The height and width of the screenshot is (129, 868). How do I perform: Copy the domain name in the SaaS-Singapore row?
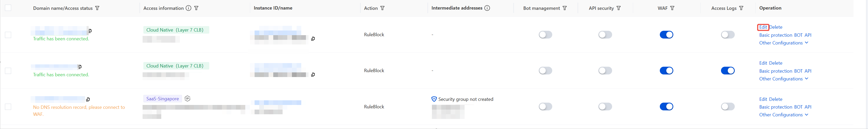tap(88, 100)
